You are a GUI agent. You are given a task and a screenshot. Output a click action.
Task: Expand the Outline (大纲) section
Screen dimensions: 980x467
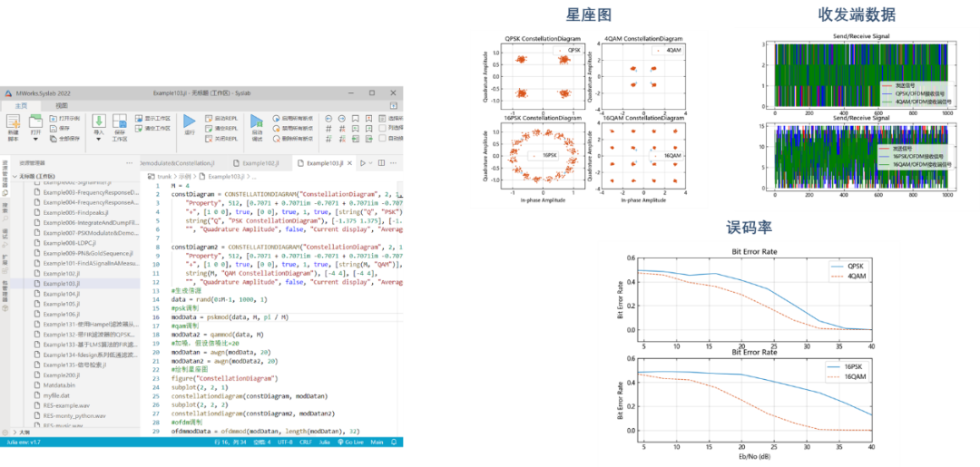(15, 433)
